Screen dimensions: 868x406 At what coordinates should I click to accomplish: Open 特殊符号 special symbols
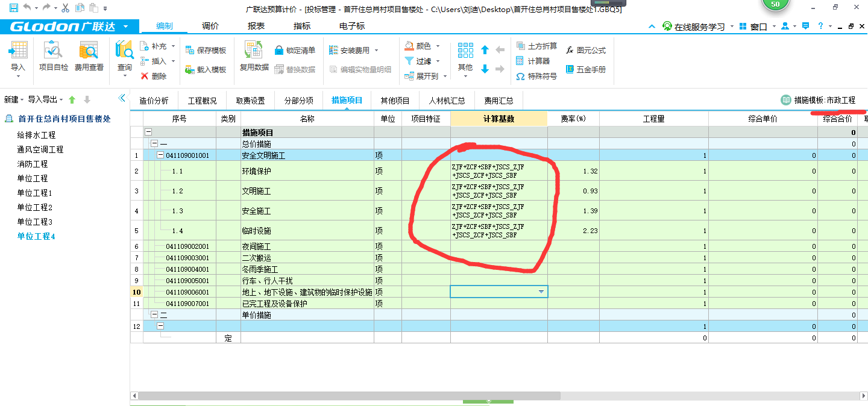coord(536,77)
